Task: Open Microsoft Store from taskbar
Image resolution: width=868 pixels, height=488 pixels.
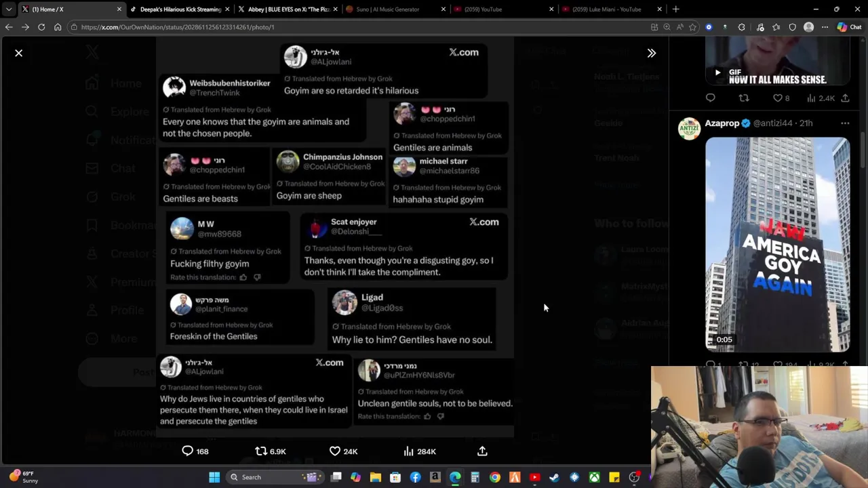Action: click(395, 477)
